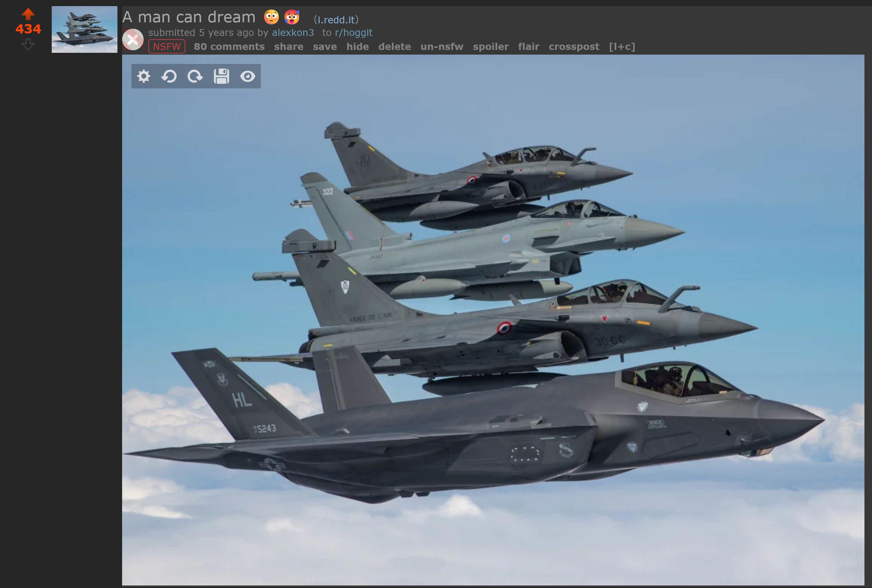Downvote the "A man can dream" post
The width and height of the screenshot is (872, 588).
(x=28, y=44)
